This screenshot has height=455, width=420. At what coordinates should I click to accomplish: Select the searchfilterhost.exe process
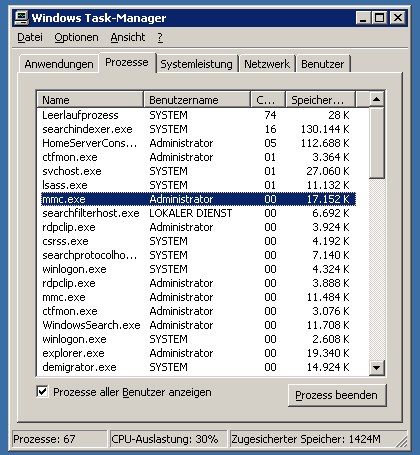198,213
